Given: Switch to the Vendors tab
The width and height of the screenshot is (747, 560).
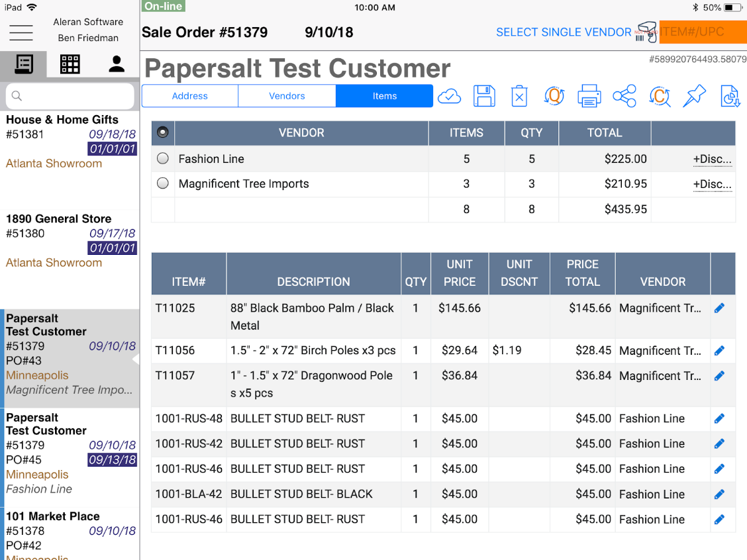Looking at the screenshot, I should coord(287,96).
